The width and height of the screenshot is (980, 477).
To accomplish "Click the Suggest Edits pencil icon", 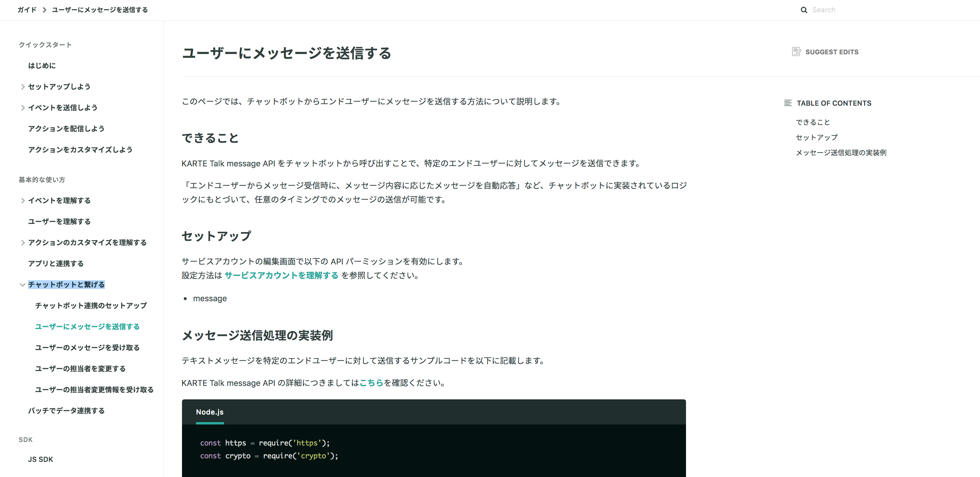I will click(796, 52).
